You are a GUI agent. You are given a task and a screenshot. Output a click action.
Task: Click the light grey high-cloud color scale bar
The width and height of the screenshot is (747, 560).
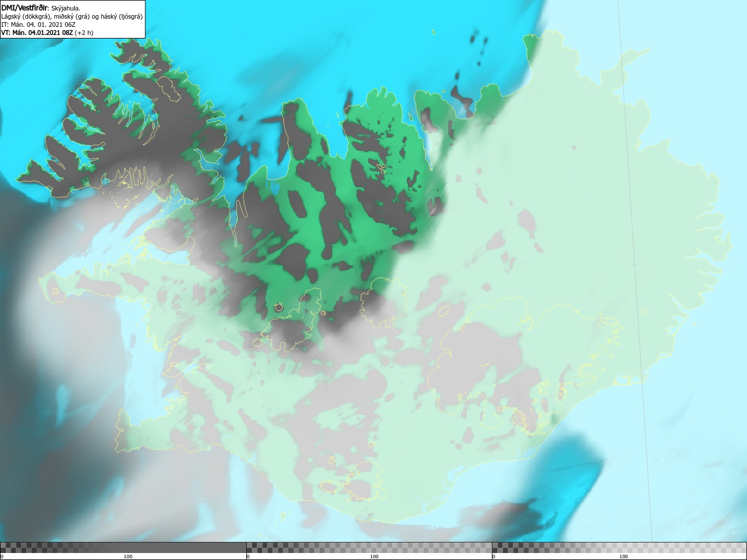click(619, 548)
